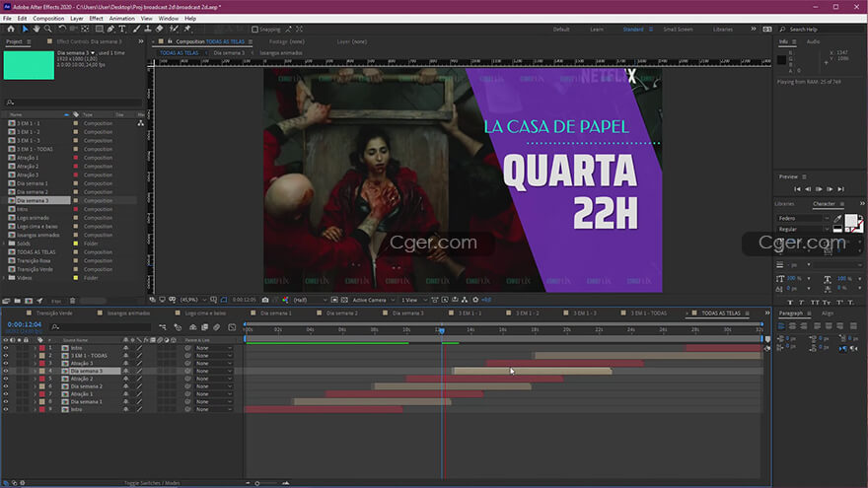Select the Puppet Pin tool
Screen dimensions: 868x488
(x=187, y=29)
